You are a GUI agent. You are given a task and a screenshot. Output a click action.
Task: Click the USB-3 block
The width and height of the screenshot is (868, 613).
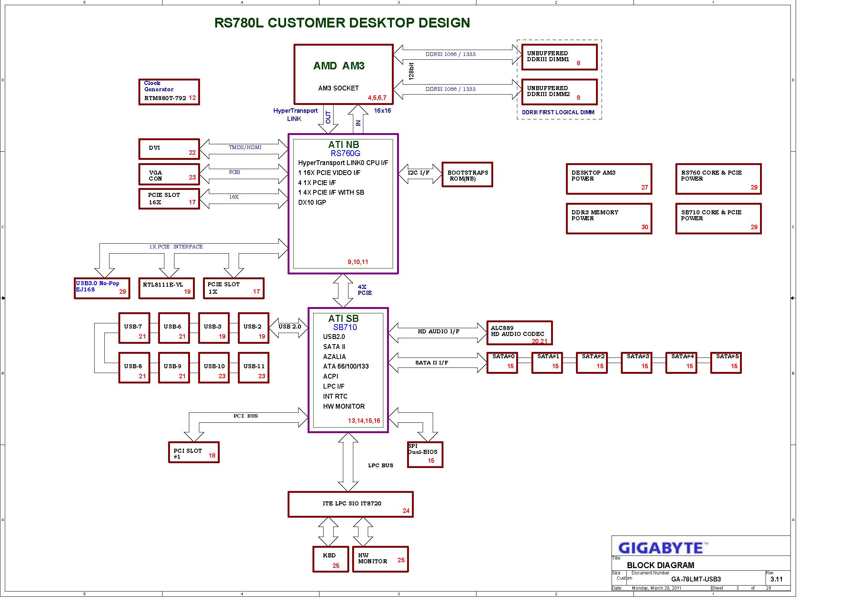[214, 328]
